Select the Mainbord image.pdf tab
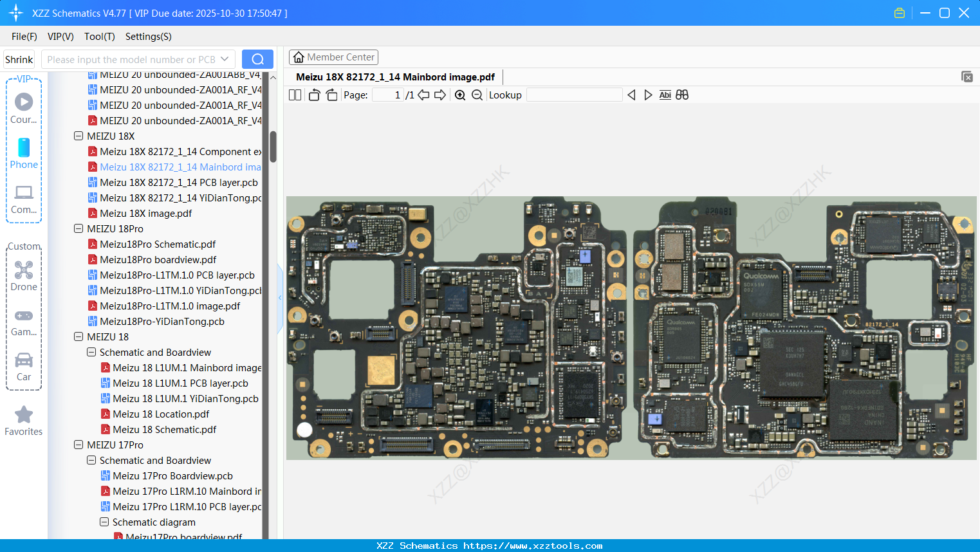 [x=397, y=77]
